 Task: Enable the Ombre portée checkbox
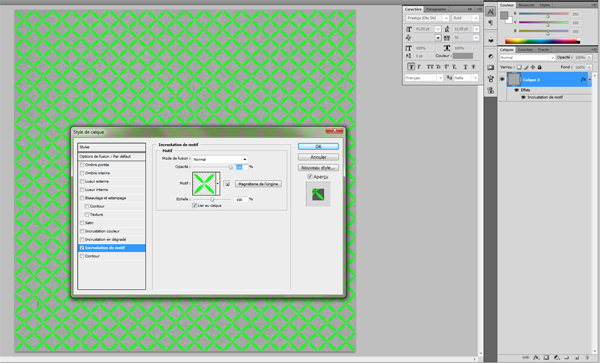pyautogui.click(x=82, y=165)
